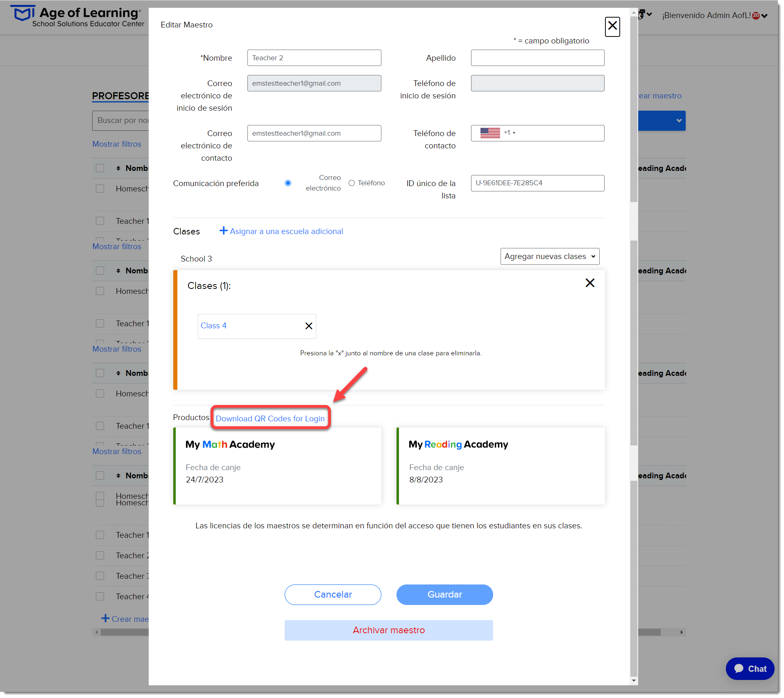This screenshot has width=784, height=698.
Task: Open the Class 4 link
Action: point(213,325)
